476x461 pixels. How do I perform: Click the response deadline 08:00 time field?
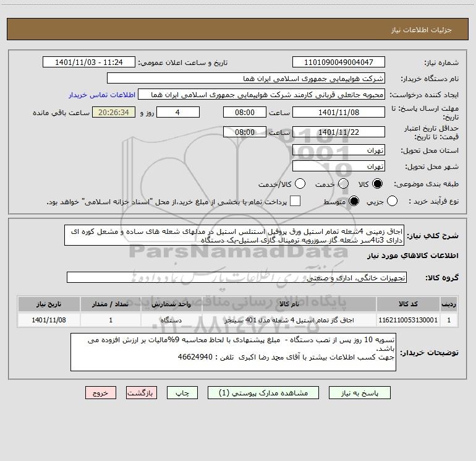(x=245, y=112)
